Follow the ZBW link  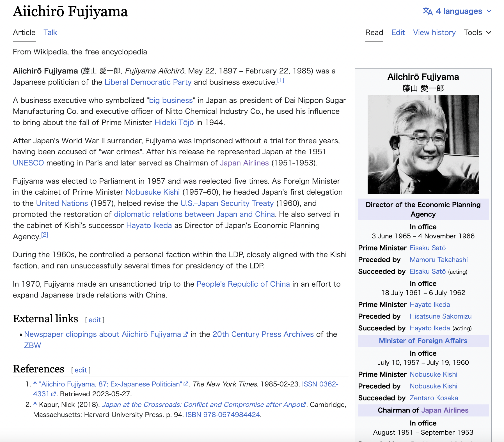(33, 346)
